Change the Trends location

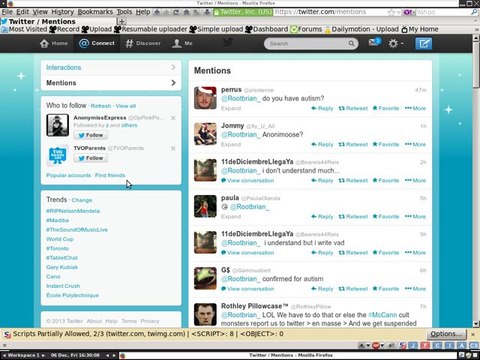[82, 200]
